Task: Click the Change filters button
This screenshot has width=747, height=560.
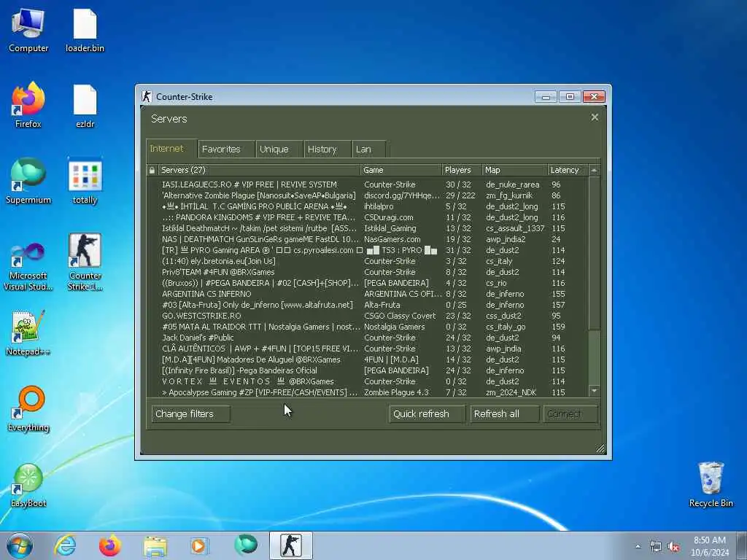Action: pyautogui.click(x=190, y=414)
